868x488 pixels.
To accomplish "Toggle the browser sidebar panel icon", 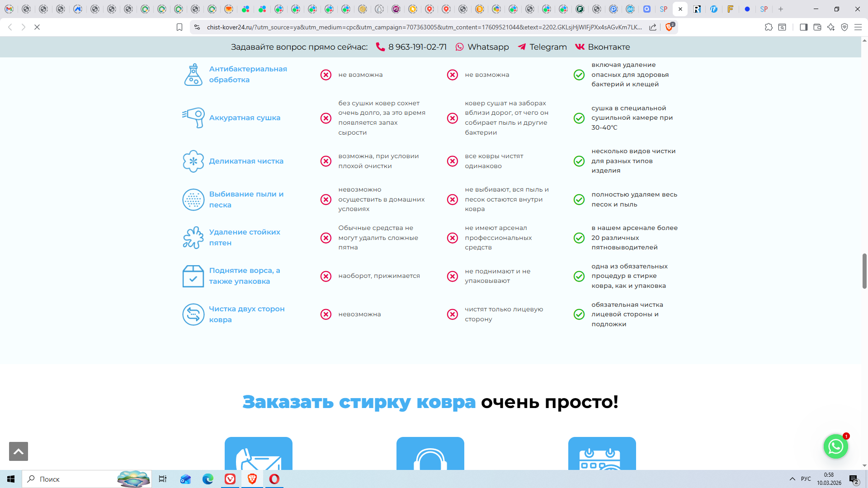I will tap(803, 27).
